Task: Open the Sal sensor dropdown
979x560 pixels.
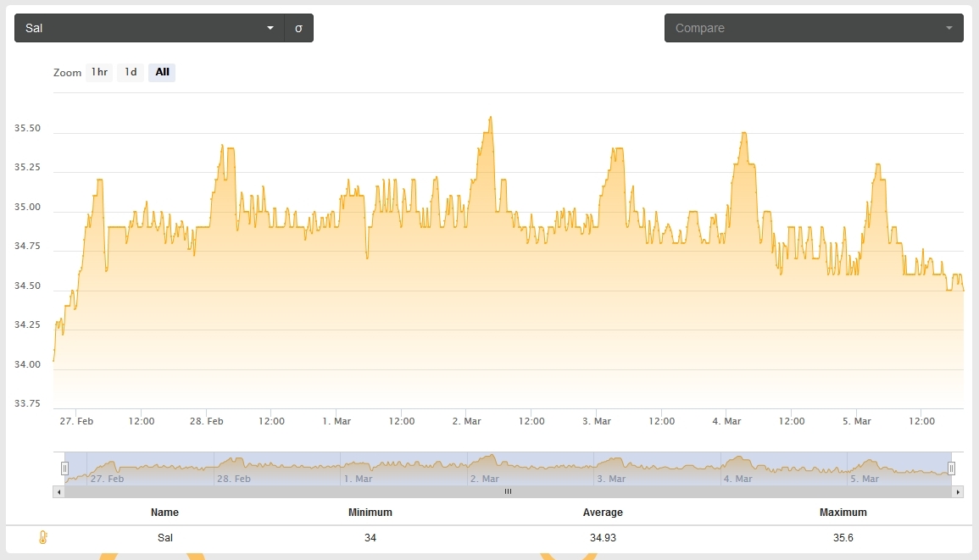Action: 149,28
